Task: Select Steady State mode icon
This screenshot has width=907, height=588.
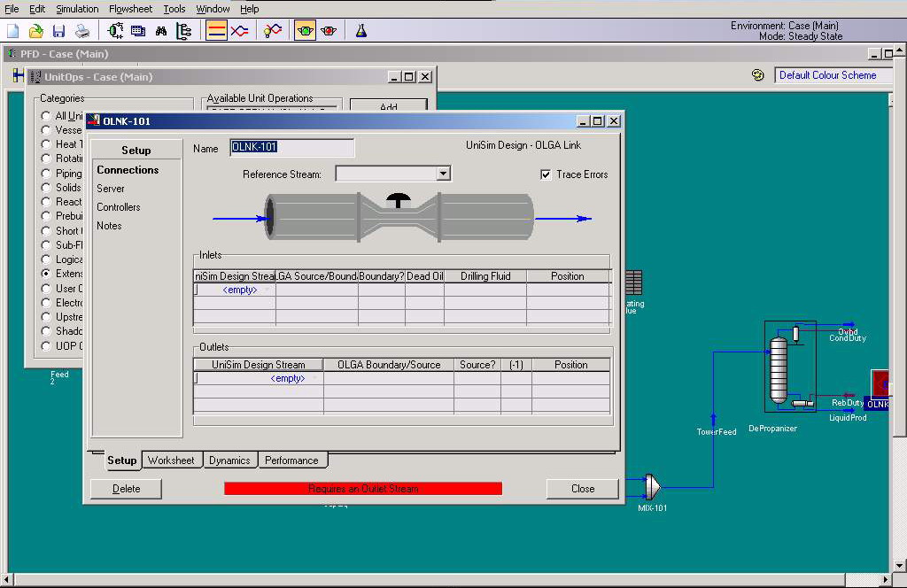Action: (x=216, y=31)
